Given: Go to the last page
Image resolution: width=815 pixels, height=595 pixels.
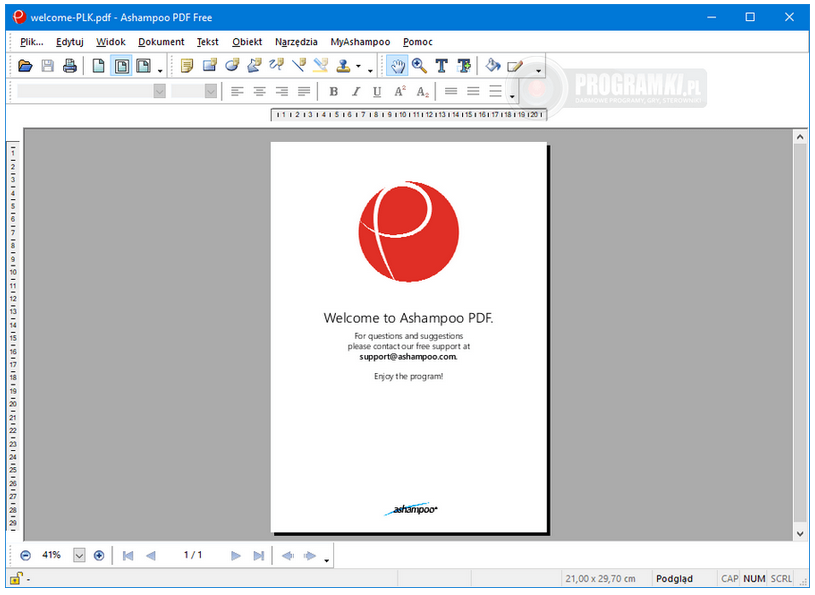Looking at the screenshot, I should pos(258,556).
